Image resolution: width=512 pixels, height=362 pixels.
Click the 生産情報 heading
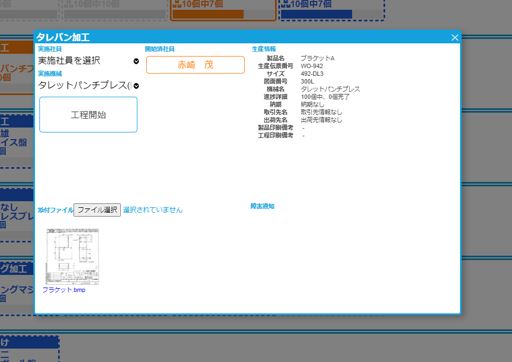coord(264,49)
